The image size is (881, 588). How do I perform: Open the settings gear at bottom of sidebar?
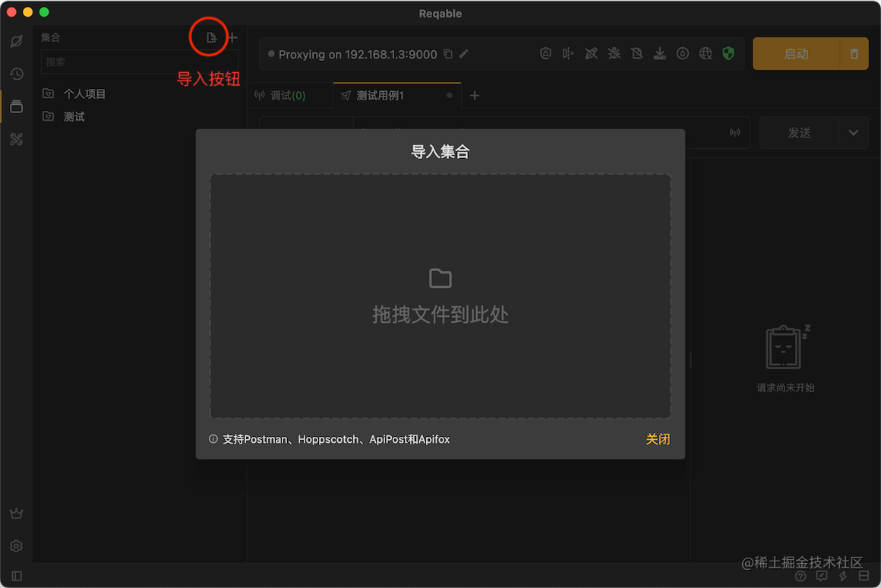17,545
